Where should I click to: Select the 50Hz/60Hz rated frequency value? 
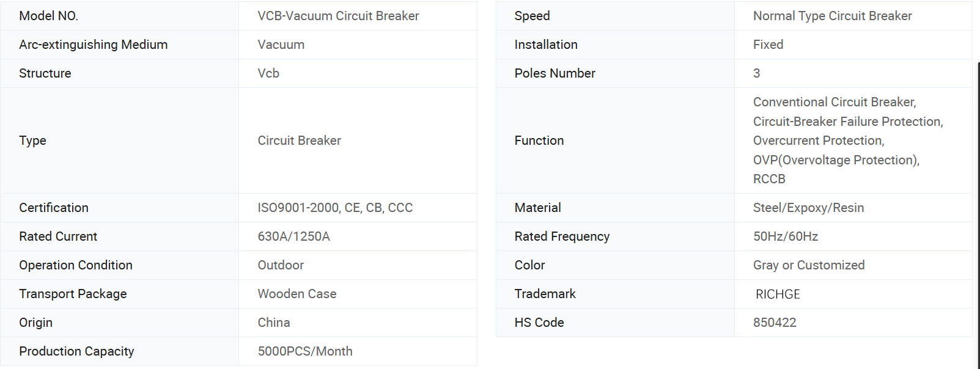[x=786, y=236]
